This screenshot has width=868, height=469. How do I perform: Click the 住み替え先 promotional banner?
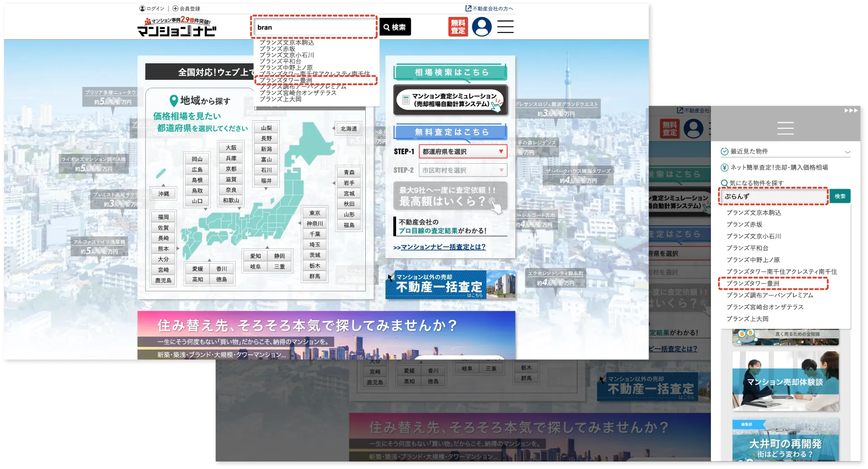click(326, 335)
